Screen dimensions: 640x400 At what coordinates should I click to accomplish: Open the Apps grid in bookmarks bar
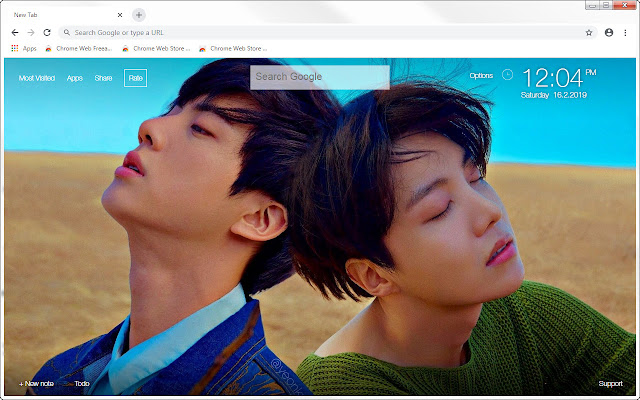[24, 48]
